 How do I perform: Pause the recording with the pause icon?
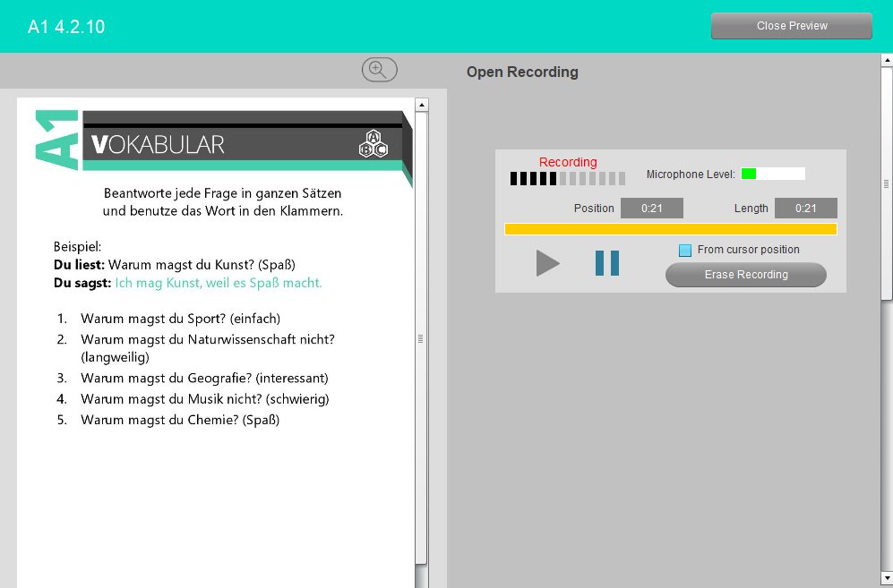[607, 263]
